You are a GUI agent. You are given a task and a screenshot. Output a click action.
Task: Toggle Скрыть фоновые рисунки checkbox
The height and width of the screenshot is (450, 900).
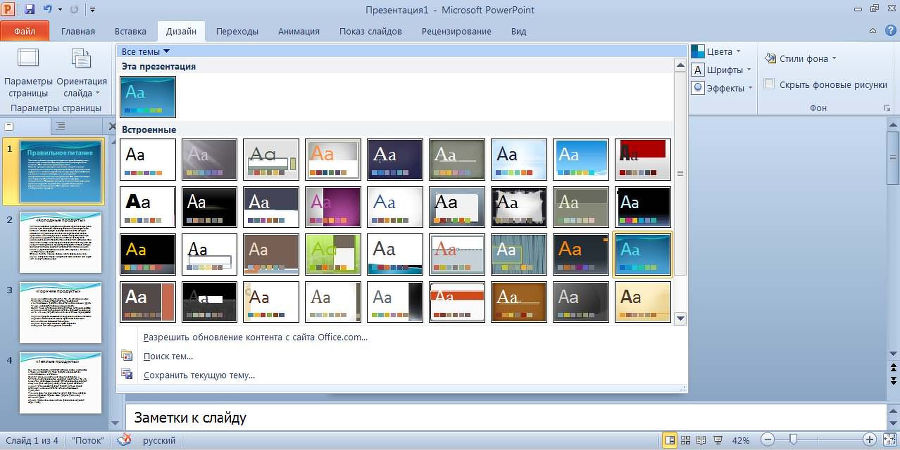tap(770, 85)
